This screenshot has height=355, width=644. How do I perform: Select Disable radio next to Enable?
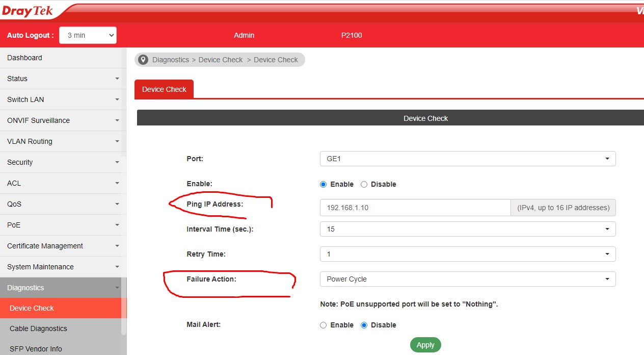point(364,184)
